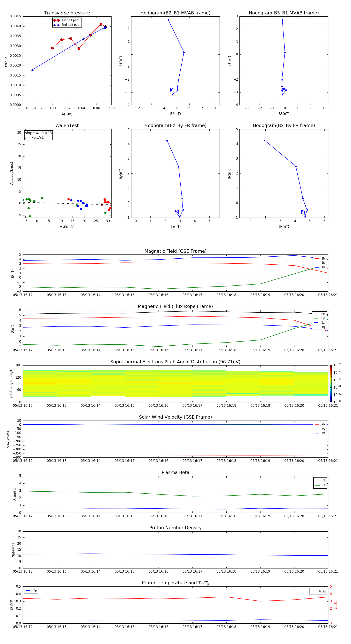Click the Suprathermal Electrons Pitch Angle Distribution title

click(x=175, y=362)
